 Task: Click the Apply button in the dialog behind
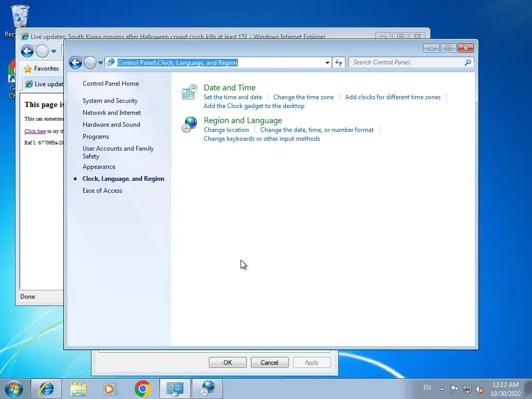[312, 362]
